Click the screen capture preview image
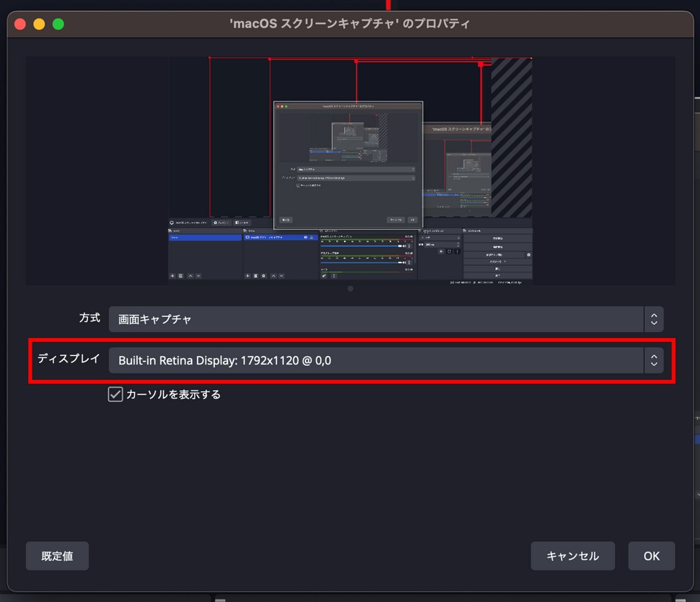The width and height of the screenshot is (700, 602). coord(351,170)
